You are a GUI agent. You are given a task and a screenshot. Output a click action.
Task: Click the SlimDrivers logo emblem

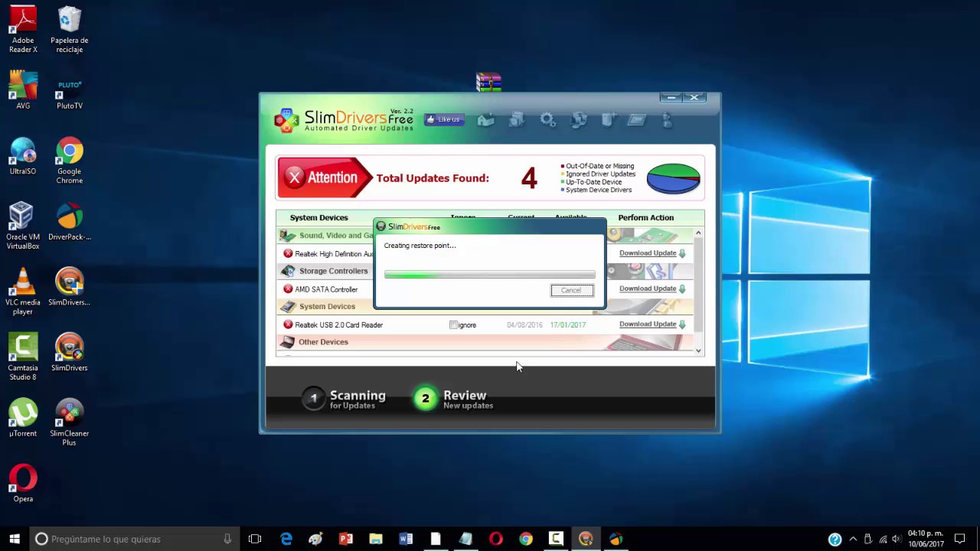point(286,120)
